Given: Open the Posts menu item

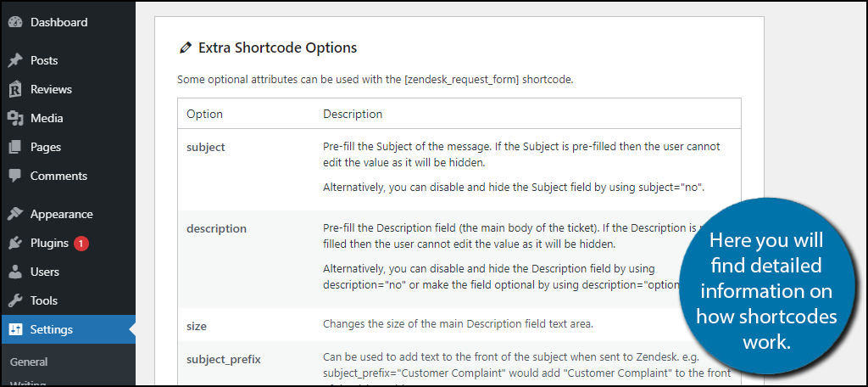Looking at the screenshot, I should pos(44,61).
